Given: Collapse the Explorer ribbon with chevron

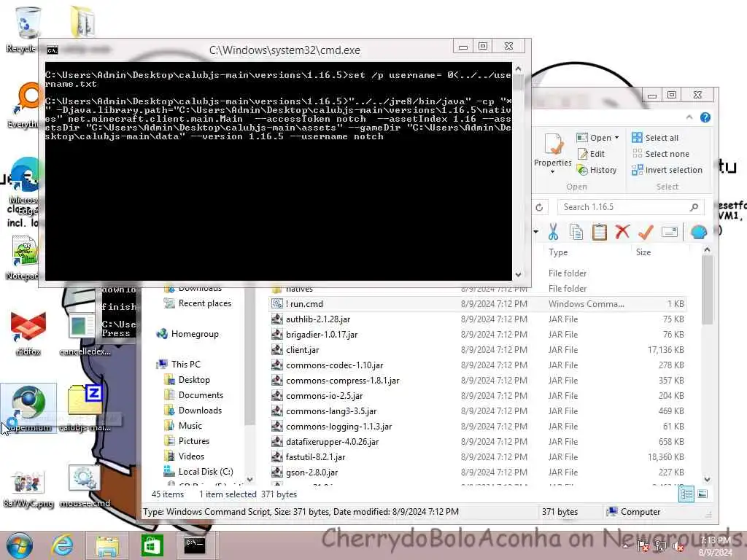Looking at the screenshot, I should 689,117.
